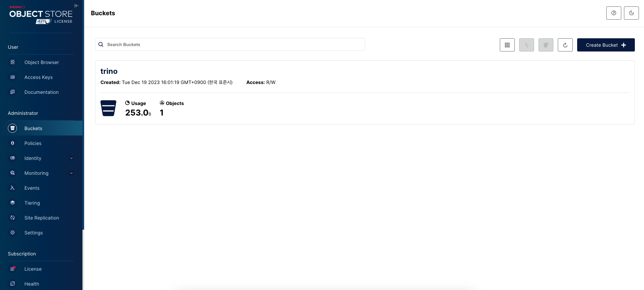Click the Access: R/W text
Screen dimensions: 644x290
click(261, 82)
